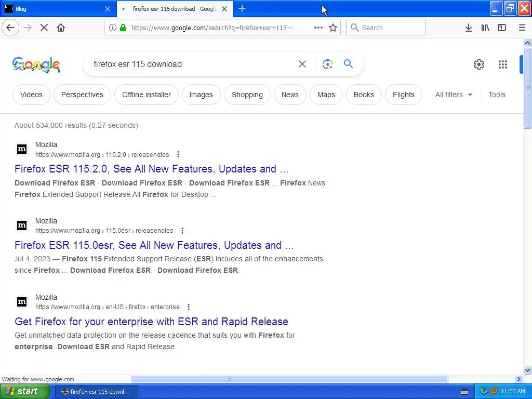Viewport: 532px width, 399px height.
Task: Toggle the sidebar icon in Firefox toolbar
Action: [502, 28]
